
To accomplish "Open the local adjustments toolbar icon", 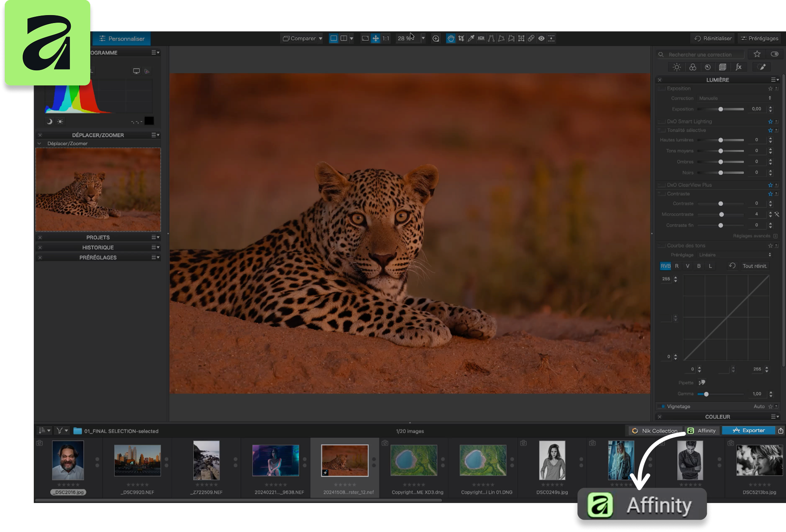I will pos(551,39).
